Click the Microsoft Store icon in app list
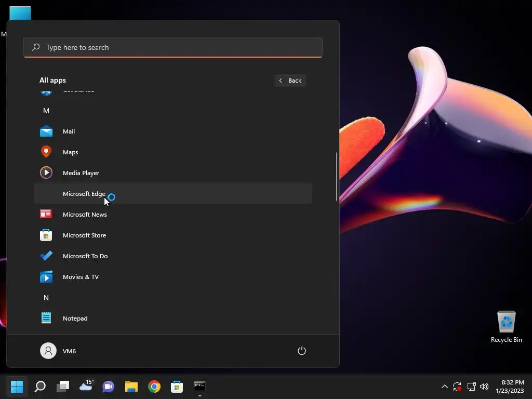Screen dimensions: 532x399 pos(46,235)
